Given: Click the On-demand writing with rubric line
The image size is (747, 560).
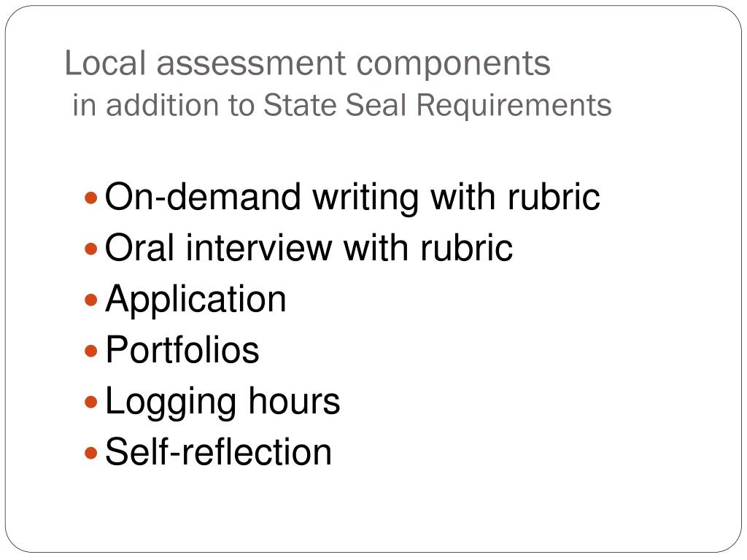Looking at the screenshot, I should tap(352, 197).
